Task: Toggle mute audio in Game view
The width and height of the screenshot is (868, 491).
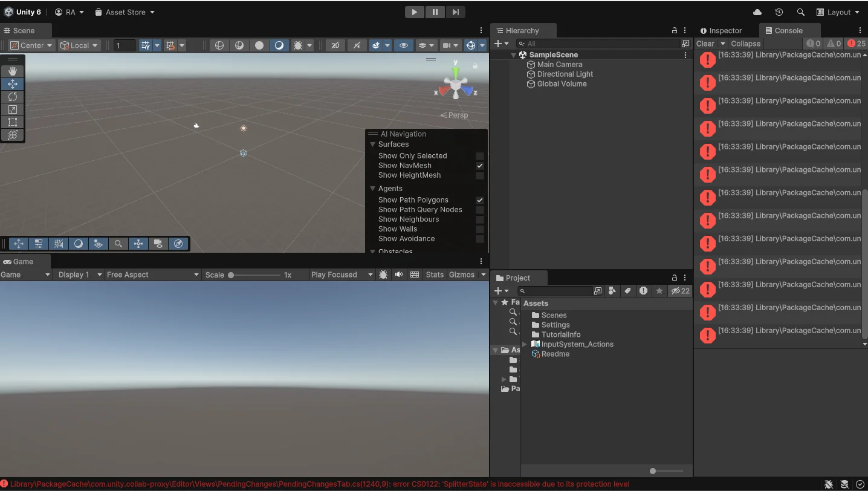Action: pyautogui.click(x=399, y=275)
